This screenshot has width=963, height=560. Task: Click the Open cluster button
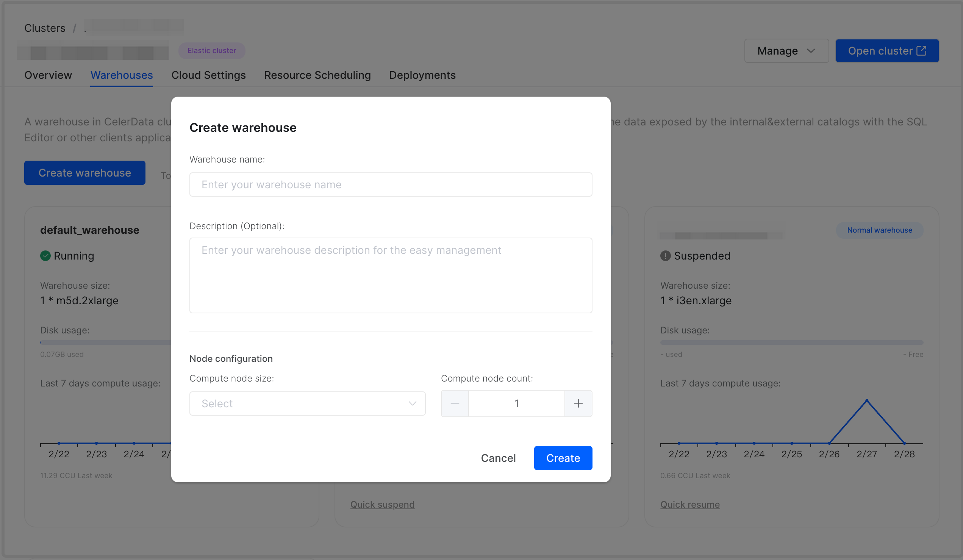[887, 51]
